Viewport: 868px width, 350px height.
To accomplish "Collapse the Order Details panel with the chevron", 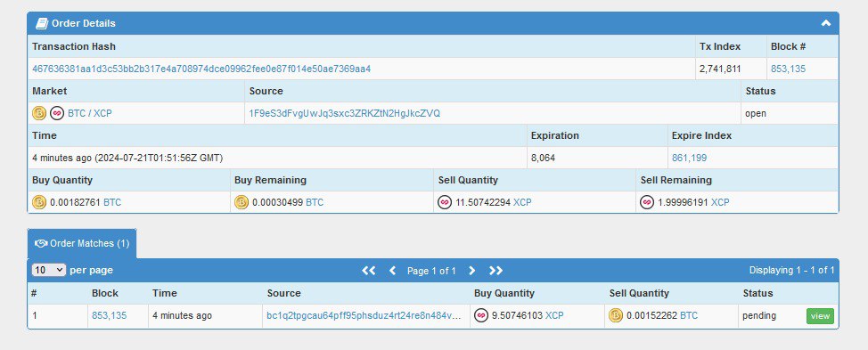I will click(x=826, y=23).
